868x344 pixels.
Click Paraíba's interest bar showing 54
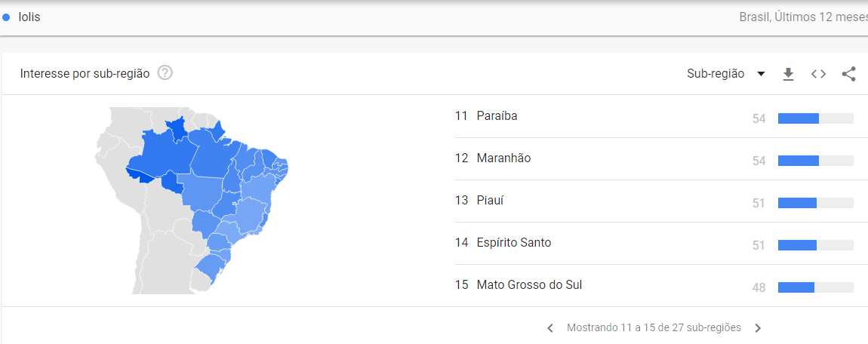[x=816, y=118]
